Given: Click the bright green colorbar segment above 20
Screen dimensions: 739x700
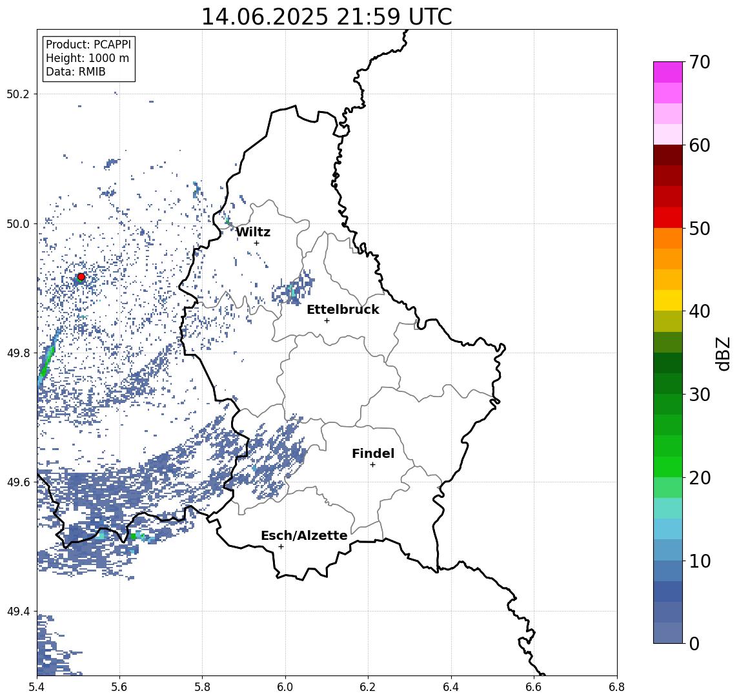Looking at the screenshot, I should tap(668, 467).
